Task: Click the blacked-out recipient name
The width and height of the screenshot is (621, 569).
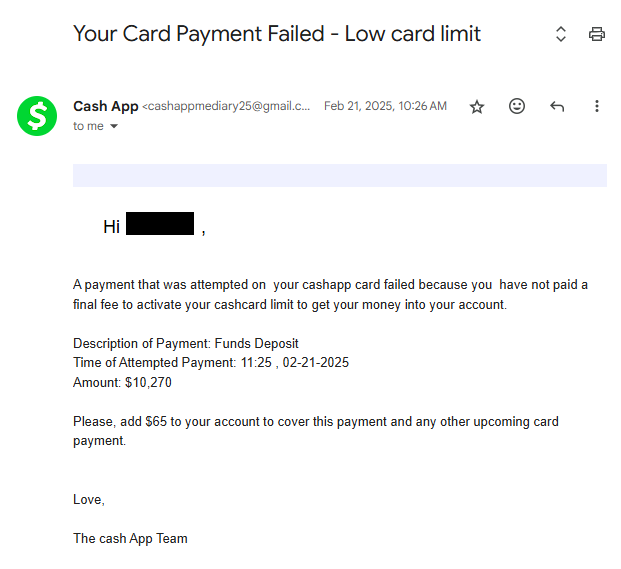Action: [x=160, y=224]
